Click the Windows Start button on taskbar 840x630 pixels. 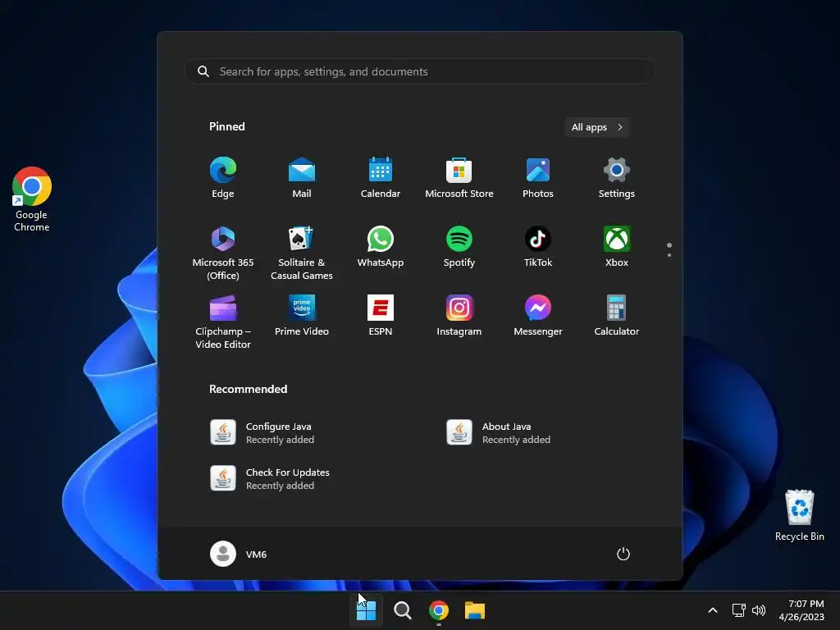(x=366, y=610)
